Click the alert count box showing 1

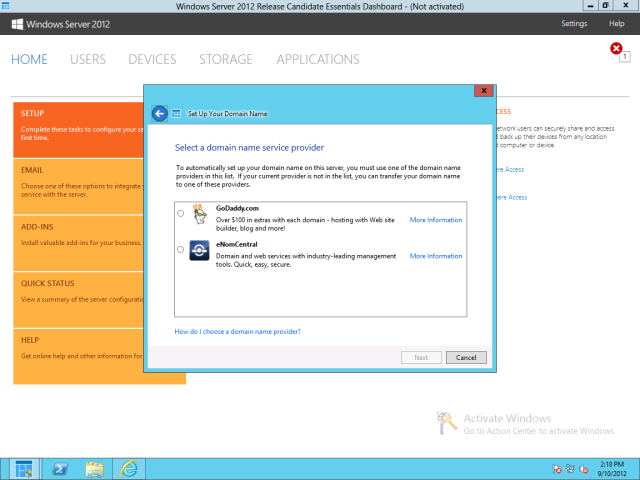coord(624,57)
